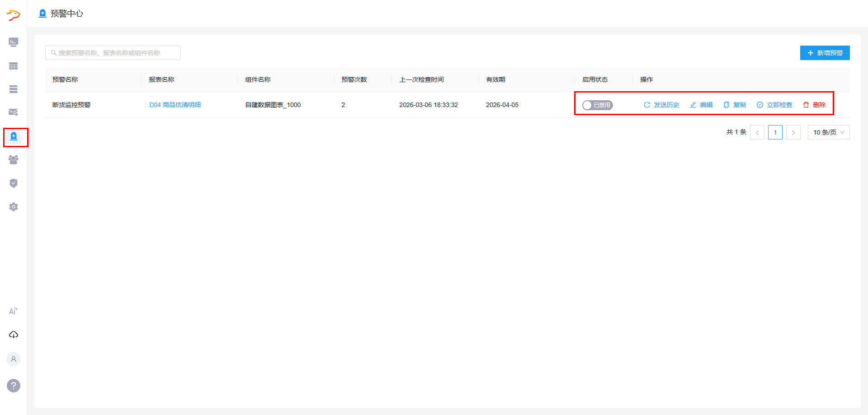Image resolution: width=868 pixels, height=415 pixels.
Task: Select the alert center sidebar icon
Action: click(14, 136)
